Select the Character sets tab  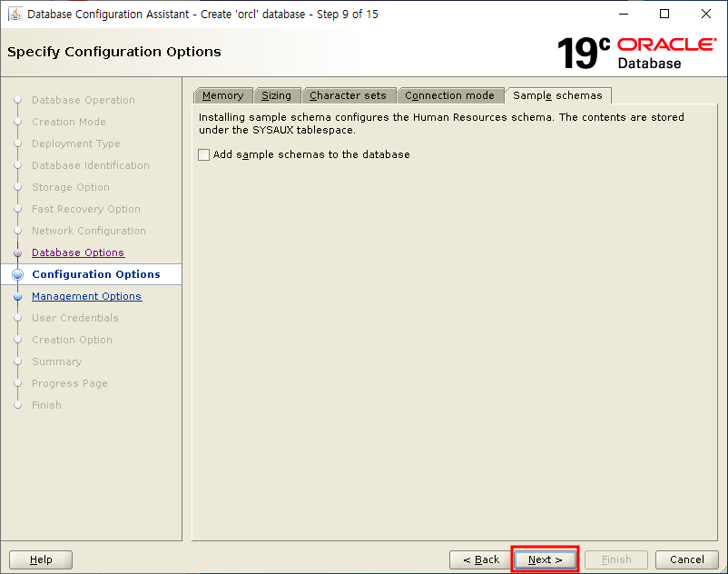point(349,95)
